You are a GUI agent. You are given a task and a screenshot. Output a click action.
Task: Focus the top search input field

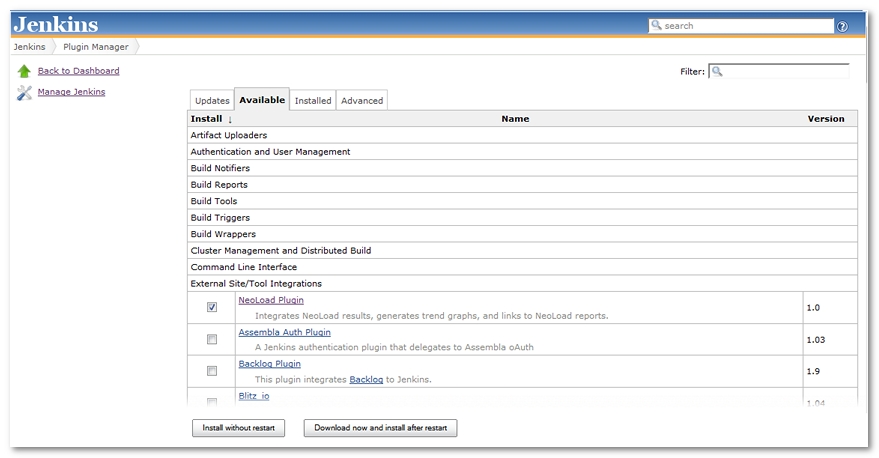pyautogui.click(x=741, y=26)
